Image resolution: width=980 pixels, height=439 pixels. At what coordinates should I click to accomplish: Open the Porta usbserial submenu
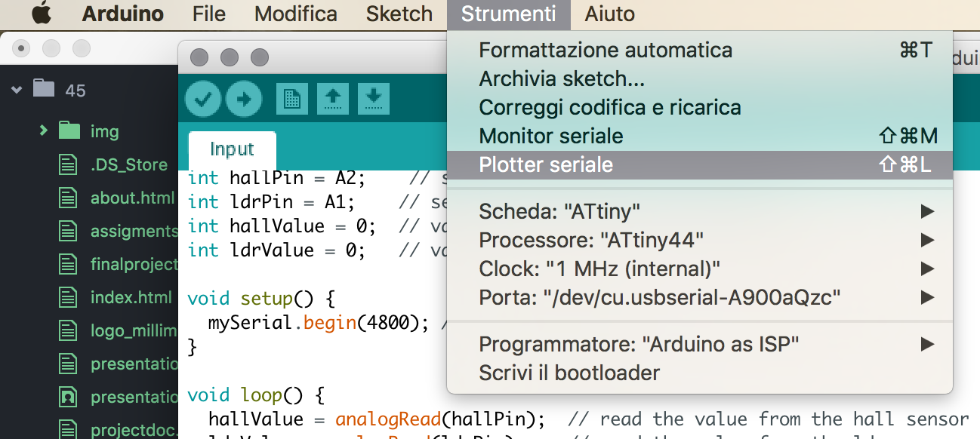point(700,297)
